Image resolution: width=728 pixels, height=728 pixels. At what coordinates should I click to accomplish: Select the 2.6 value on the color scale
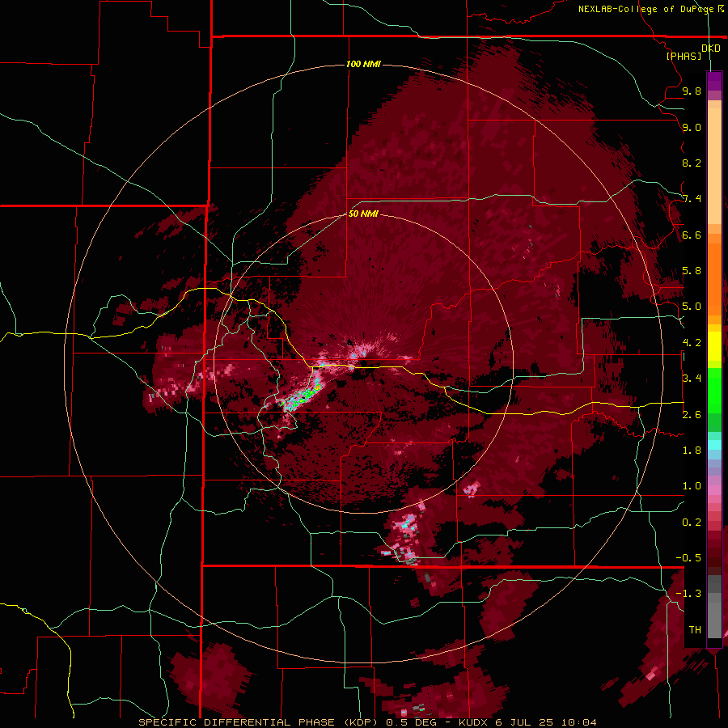692,415
